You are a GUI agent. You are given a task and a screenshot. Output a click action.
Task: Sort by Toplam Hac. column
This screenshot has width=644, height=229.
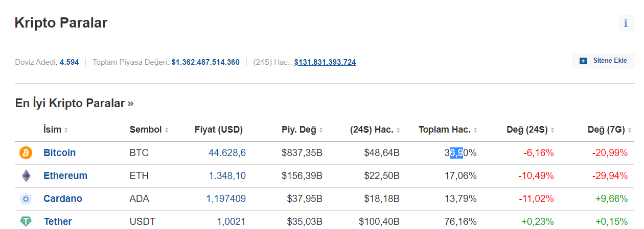[x=448, y=130]
